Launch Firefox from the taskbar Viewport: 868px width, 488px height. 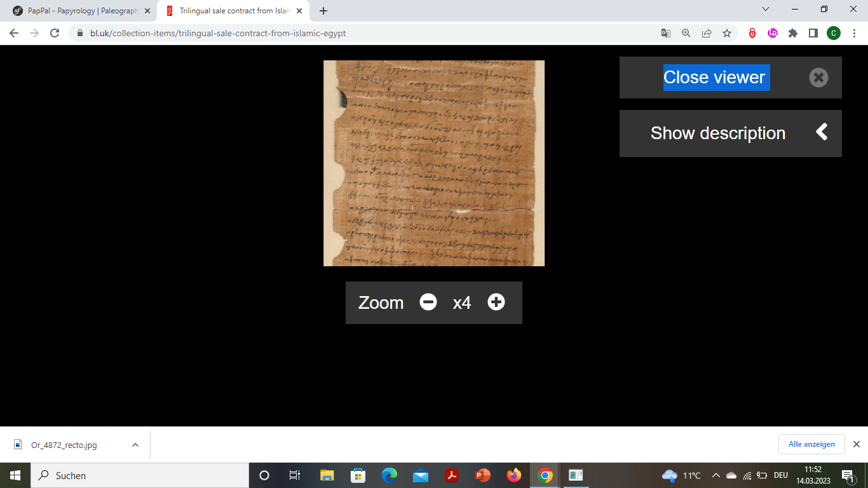[x=513, y=475]
